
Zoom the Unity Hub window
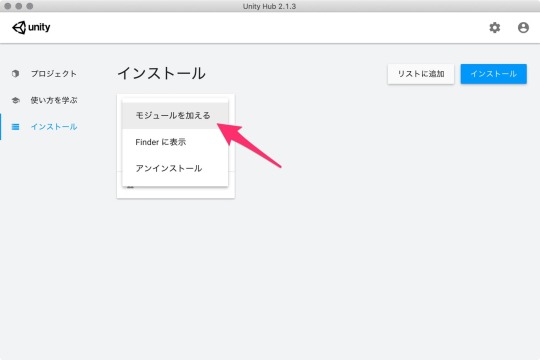pyautogui.click(x=30, y=6)
